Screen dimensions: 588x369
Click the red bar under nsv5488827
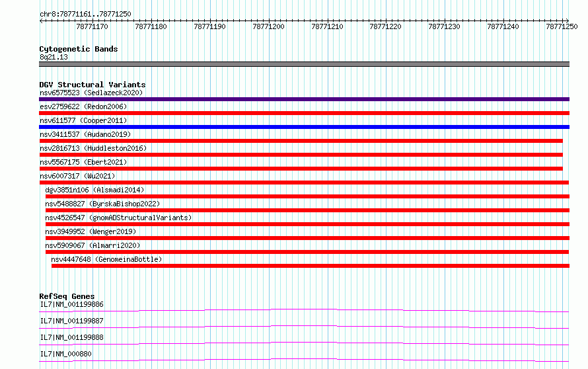point(307,210)
